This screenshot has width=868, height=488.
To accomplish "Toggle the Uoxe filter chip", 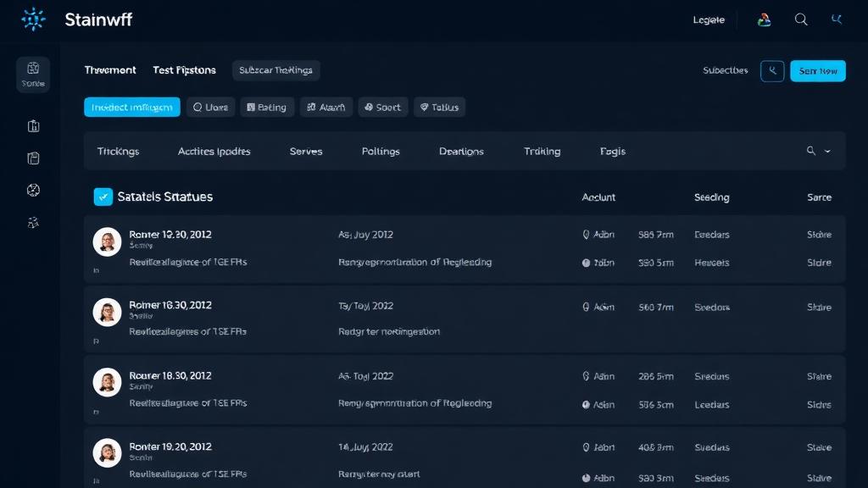I will click(x=210, y=108).
